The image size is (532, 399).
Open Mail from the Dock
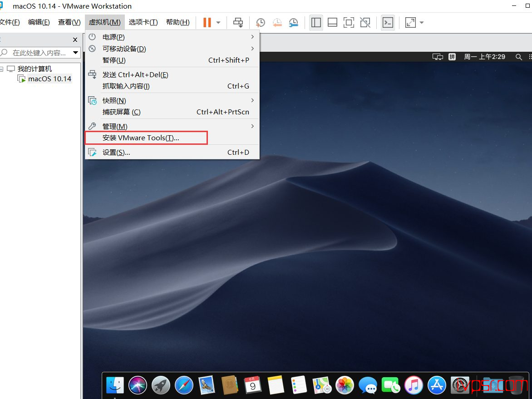207,385
